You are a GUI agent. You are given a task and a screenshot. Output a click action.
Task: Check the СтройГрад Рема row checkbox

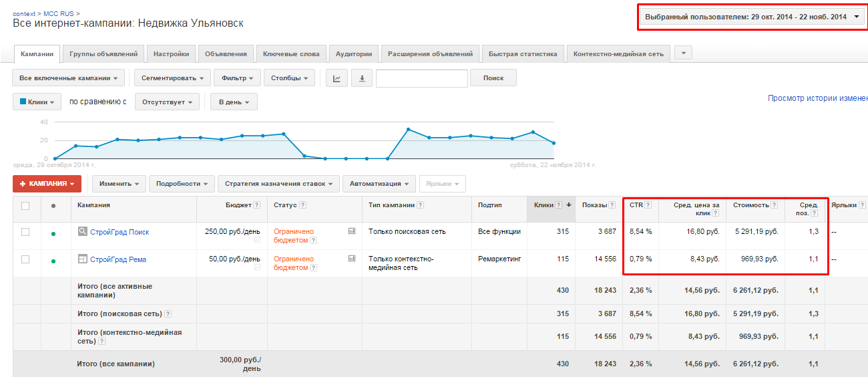pyautogui.click(x=25, y=259)
